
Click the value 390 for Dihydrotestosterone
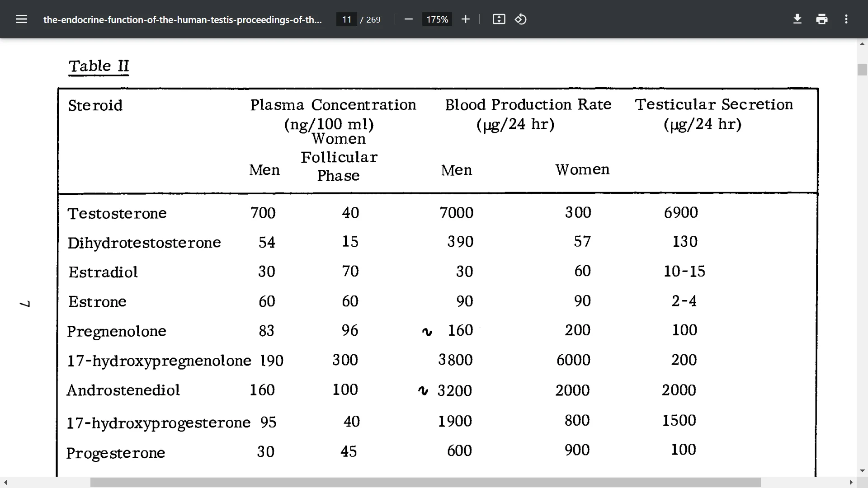[x=460, y=242]
